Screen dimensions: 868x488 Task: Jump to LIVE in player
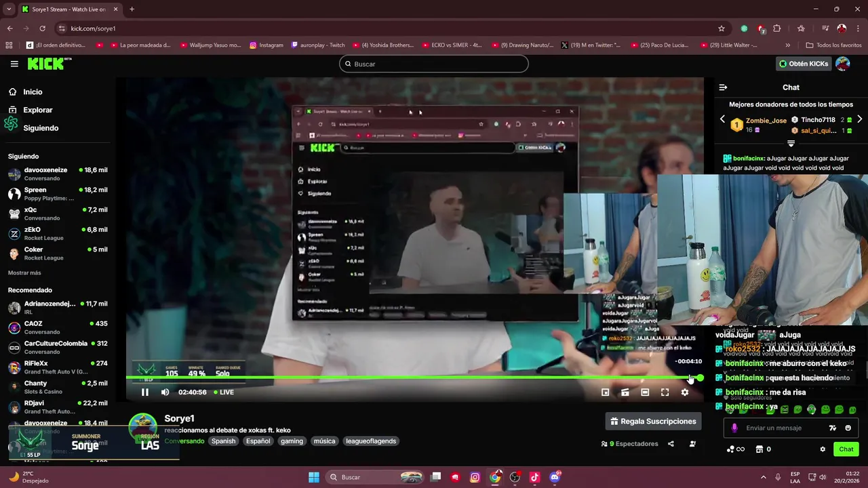tap(224, 392)
